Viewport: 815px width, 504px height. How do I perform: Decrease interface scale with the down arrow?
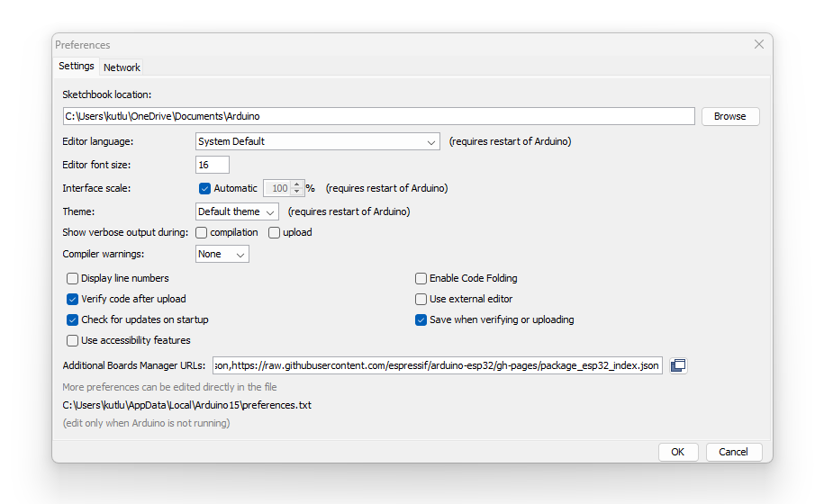tap(297, 193)
